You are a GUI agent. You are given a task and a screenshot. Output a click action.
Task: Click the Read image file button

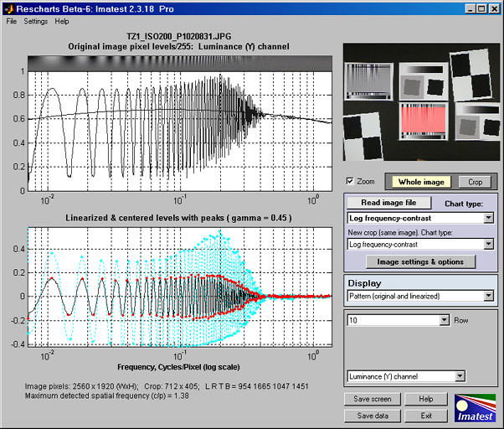(x=388, y=203)
